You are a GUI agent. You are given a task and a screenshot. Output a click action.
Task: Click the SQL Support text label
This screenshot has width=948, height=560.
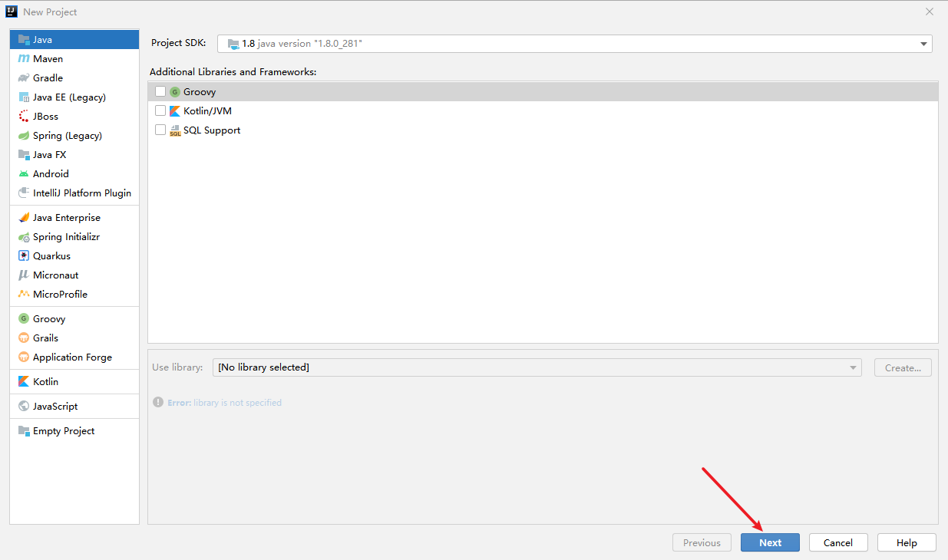[212, 130]
